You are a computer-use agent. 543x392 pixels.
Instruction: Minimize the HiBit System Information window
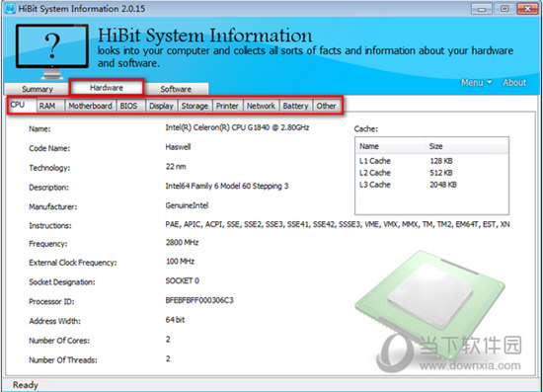482,8
